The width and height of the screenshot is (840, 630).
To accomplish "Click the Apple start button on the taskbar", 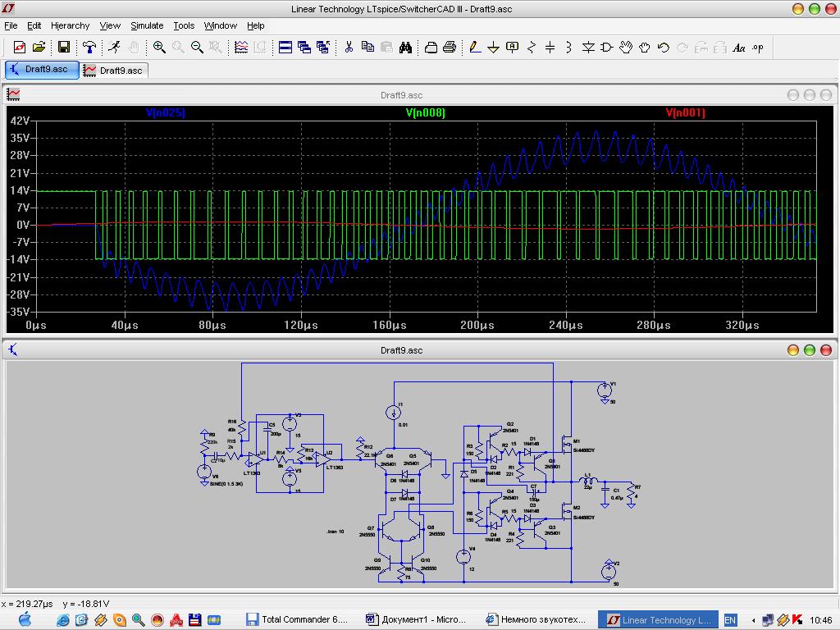I will 25,619.
